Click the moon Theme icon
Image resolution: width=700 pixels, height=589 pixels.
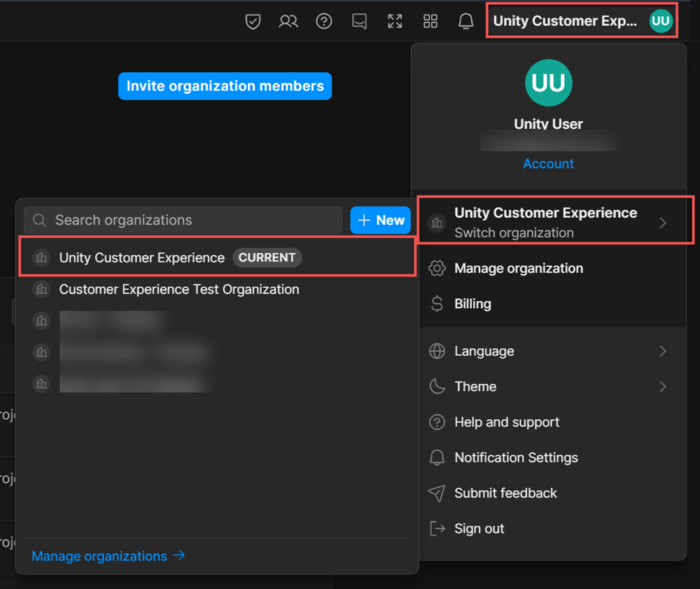(x=437, y=387)
